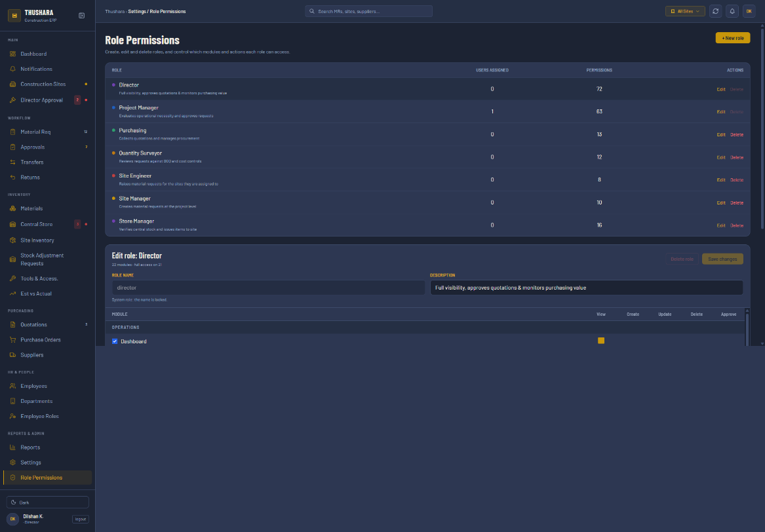Click the search MRs field
Image resolution: width=765 pixels, height=532 pixels.
368,11
